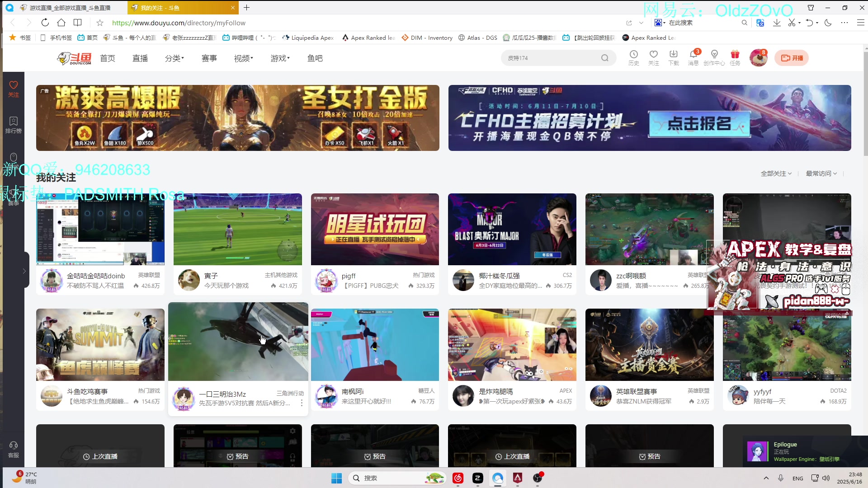Screen dimensions: 868x488
Task: Open 南枫阿i stream thumbnail
Action: click(375, 345)
